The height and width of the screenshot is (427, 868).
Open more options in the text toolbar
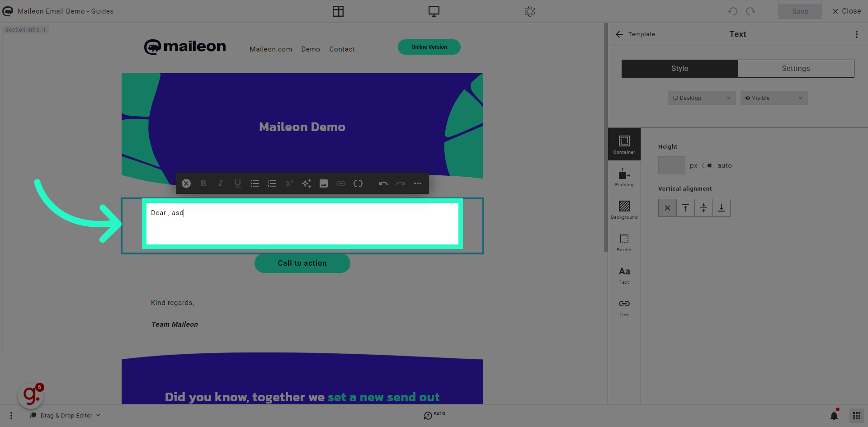click(418, 183)
